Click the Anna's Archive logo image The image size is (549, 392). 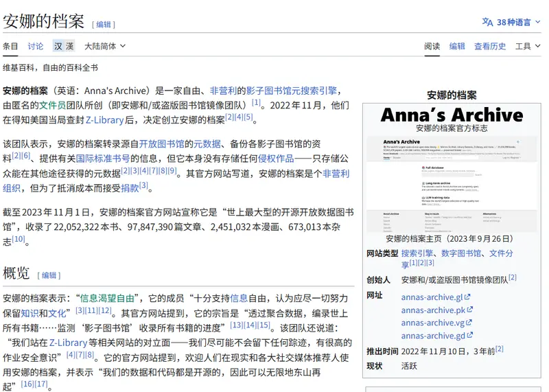tap(452, 115)
